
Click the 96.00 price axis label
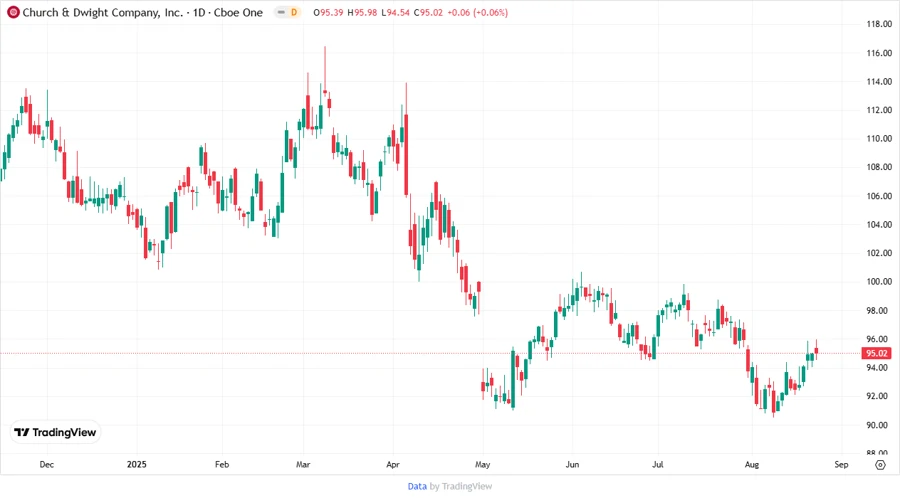(x=879, y=339)
